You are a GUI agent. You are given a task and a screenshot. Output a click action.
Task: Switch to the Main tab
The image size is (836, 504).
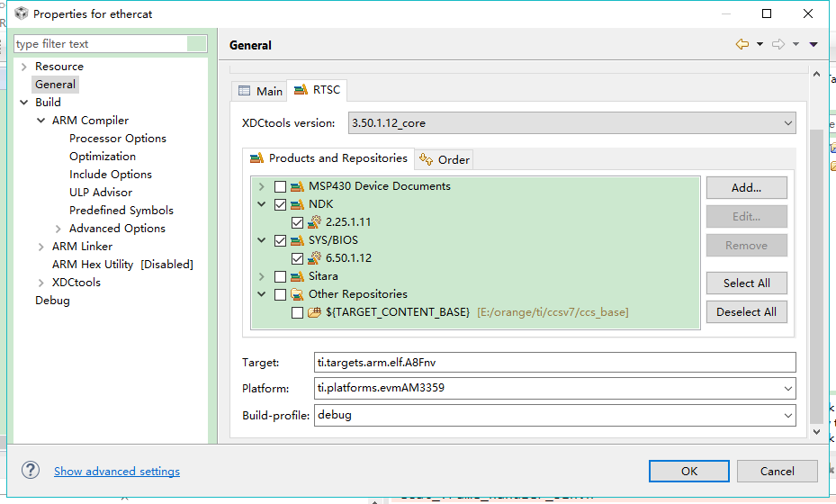point(260,91)
